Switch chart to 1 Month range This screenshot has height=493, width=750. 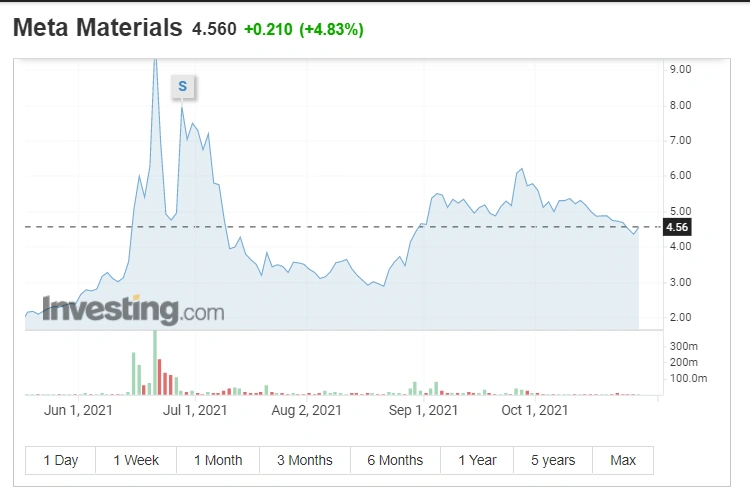tap(218, 460)
